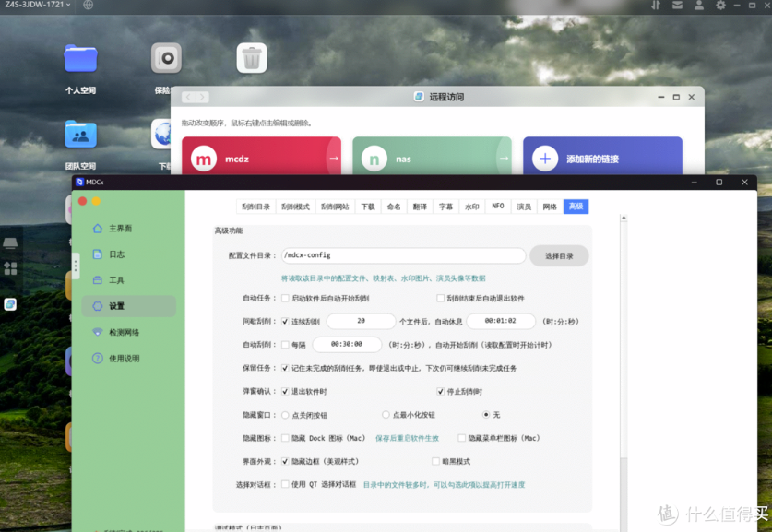Open the Z4S-3JDW-1721 device dropdown

point(38,5)
